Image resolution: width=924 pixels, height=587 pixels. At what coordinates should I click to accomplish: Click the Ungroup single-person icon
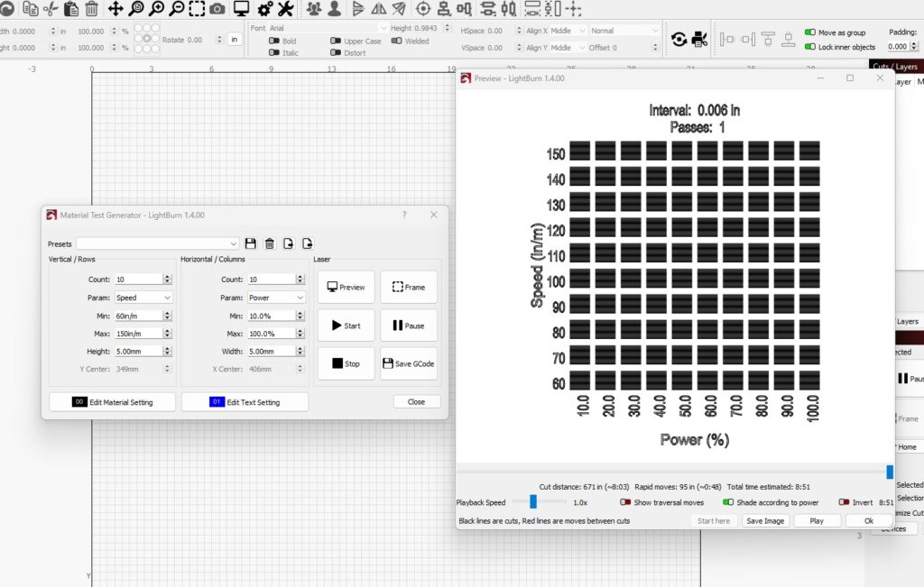tap(334, 8)
